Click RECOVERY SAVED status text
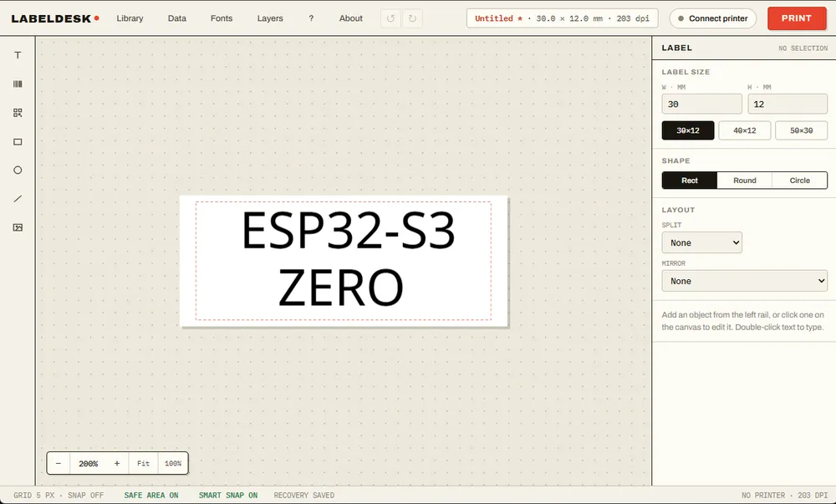836x504 pixels. click(x=304, y=496)
